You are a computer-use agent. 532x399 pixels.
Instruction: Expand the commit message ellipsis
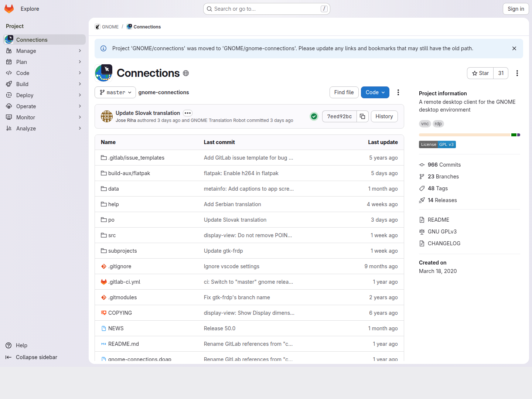[188, 113]
